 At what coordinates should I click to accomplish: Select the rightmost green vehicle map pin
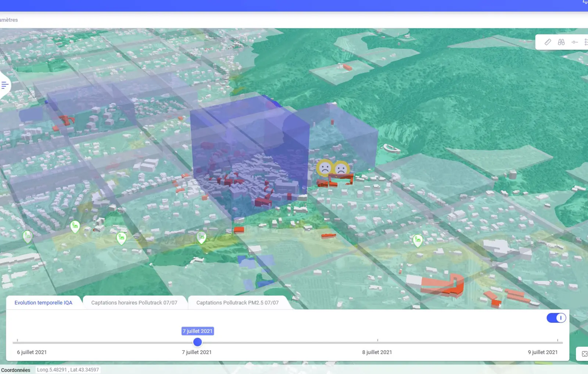click(x=417, y=241)
